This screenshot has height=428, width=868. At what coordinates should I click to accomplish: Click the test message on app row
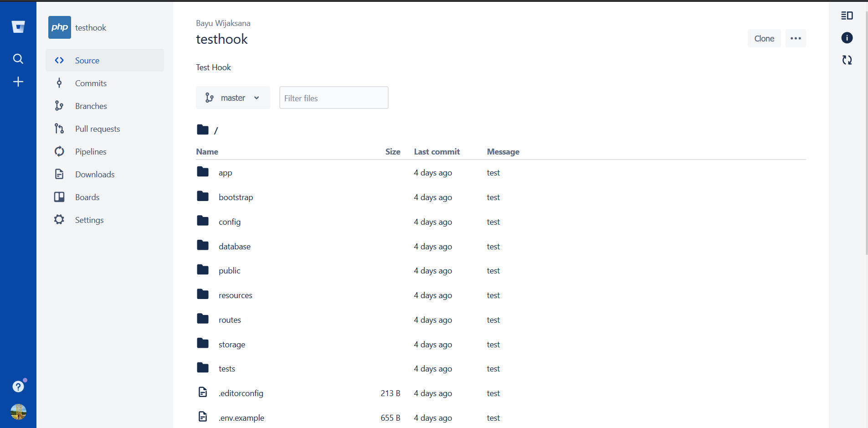coord(493,173)
